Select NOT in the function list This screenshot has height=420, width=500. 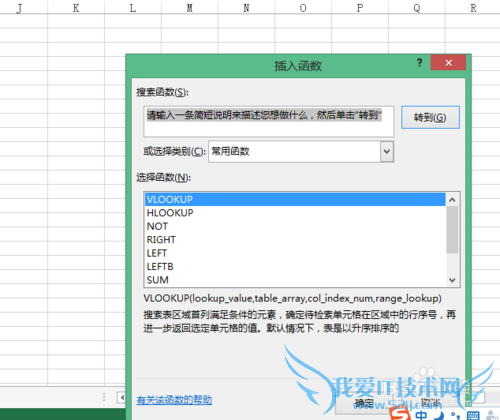click(x=295, y=226)
